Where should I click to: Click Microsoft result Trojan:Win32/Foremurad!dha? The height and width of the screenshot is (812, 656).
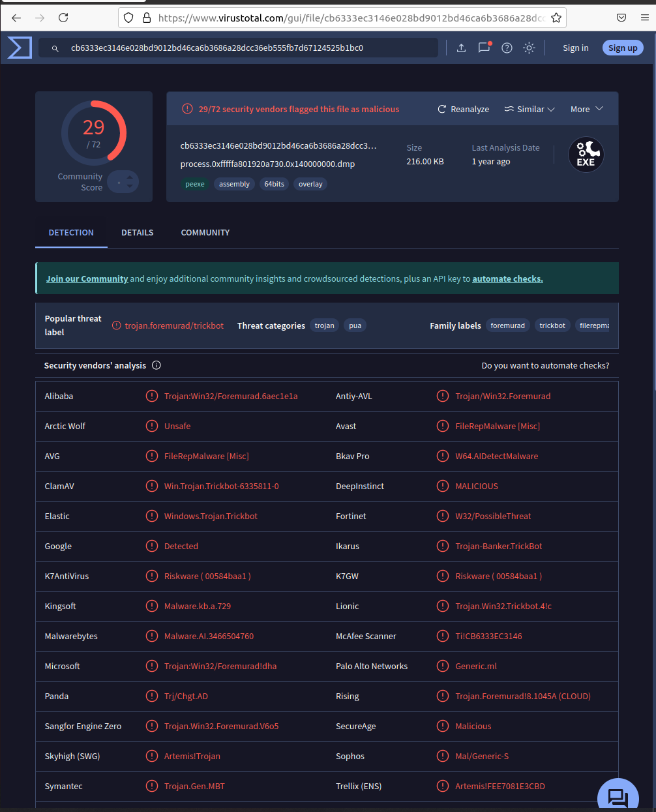coord(220,666)
